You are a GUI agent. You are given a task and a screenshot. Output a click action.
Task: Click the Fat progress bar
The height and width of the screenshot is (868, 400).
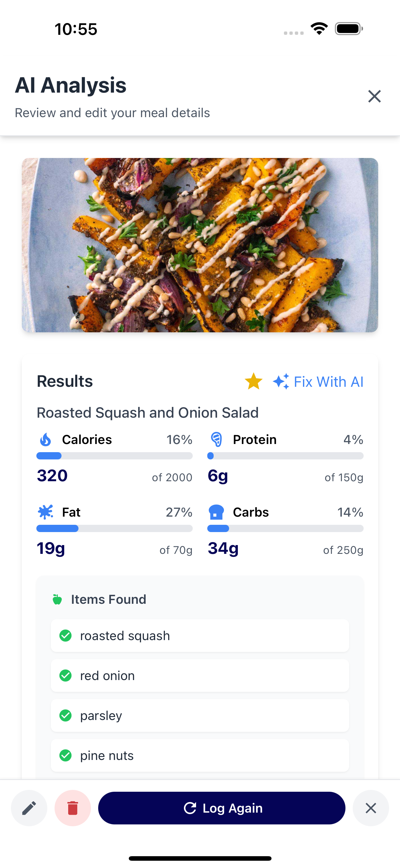click(x=114, y=528)
